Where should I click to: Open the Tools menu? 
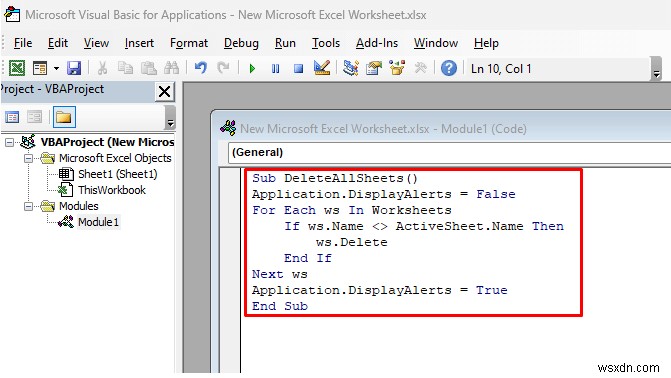pos(326,43)
